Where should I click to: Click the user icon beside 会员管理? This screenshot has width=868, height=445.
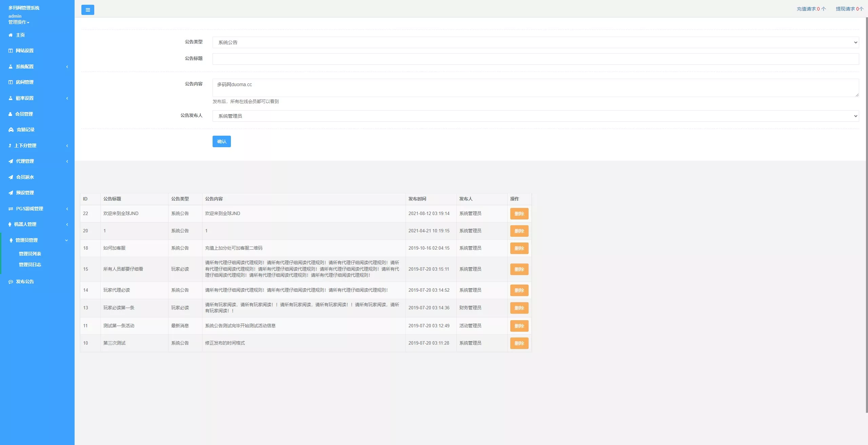pyautogui.click(x=10, y=114)
